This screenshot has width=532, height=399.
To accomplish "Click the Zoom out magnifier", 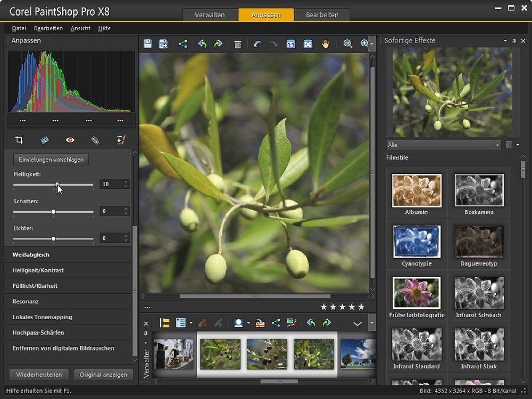I will coord(347,44).
